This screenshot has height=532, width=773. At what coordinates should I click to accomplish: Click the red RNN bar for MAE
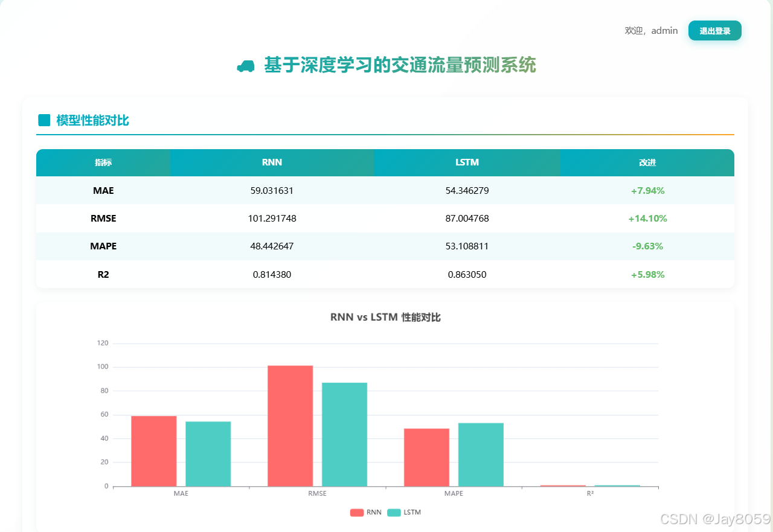pyautogui.click(x=154, y=451)
